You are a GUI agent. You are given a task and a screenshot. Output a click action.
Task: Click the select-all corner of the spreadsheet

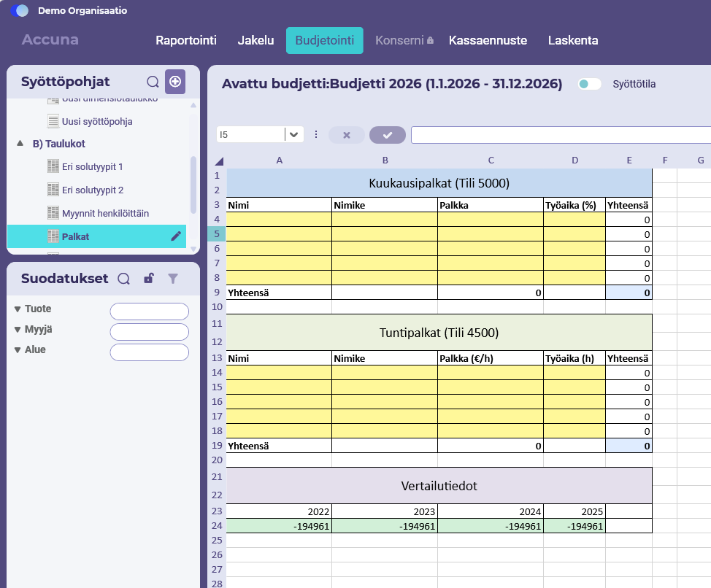pyautogui.click(x=219, y=160)
